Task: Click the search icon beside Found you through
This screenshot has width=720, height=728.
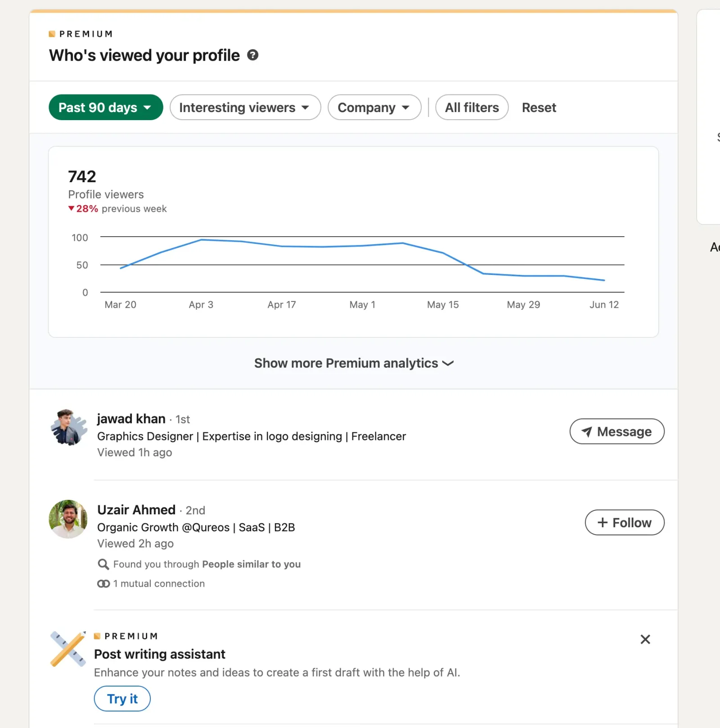Action: coord(103,564)
